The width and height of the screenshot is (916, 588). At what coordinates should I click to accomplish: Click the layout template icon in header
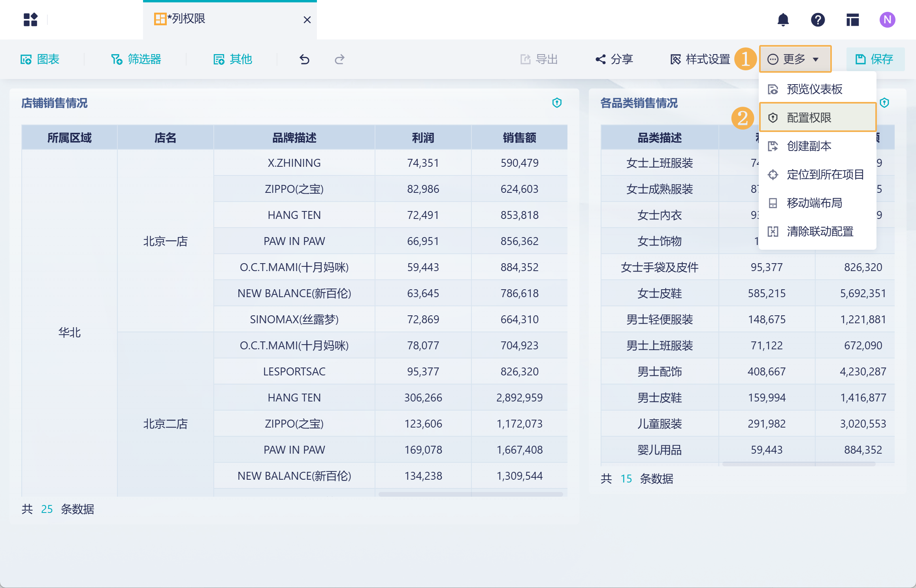click(852, 20)
